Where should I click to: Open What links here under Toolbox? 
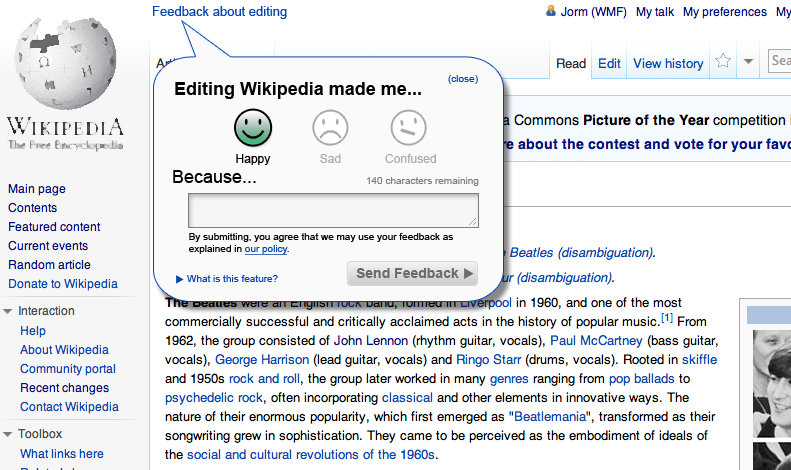pyautogui.click(x=62, y=454)
